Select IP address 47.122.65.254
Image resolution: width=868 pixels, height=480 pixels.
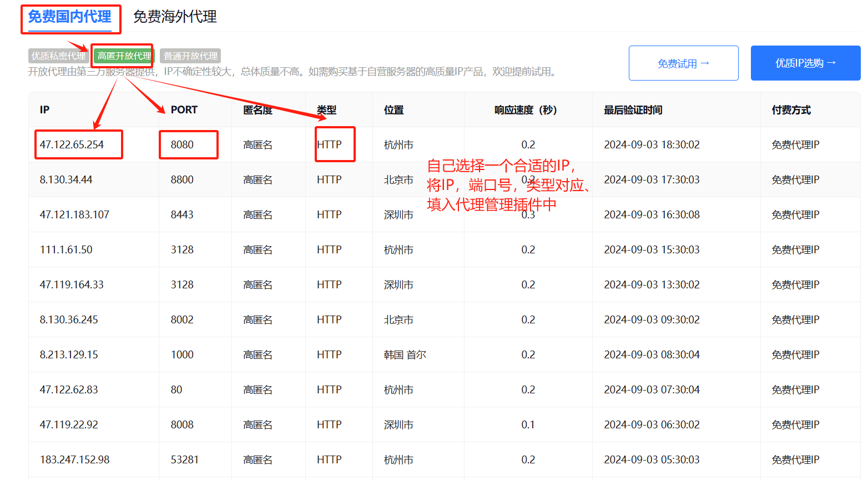[x=72, y=145]
